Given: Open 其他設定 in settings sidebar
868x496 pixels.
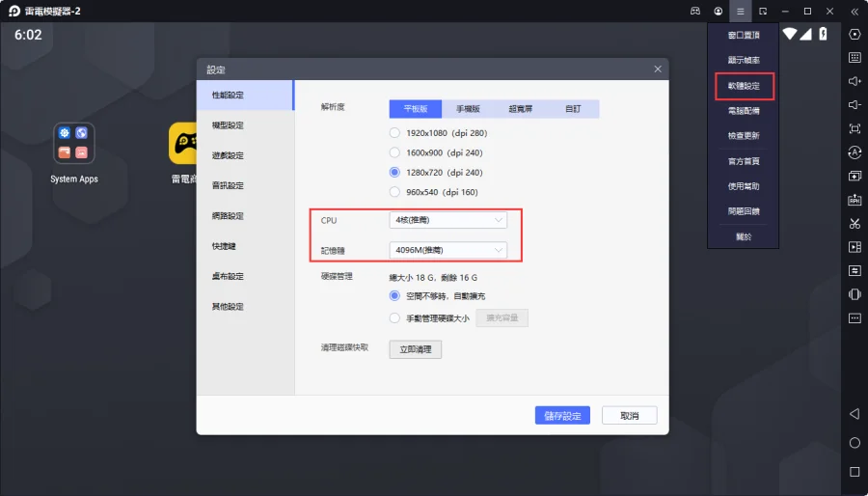Looking at the screenshot, I should click(245, 306).
